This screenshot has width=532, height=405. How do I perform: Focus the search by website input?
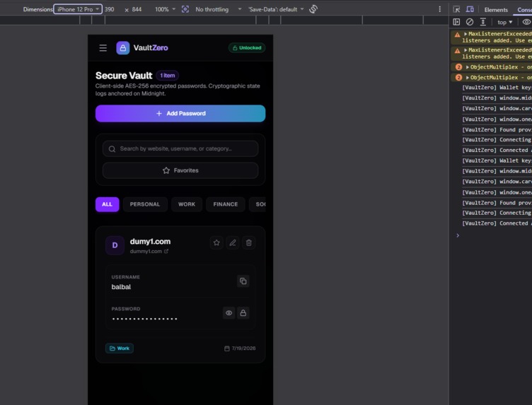point(180,148)
